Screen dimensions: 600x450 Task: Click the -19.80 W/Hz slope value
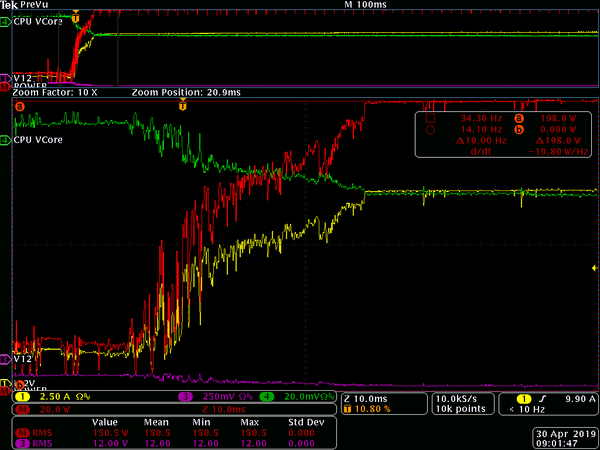pyautogui.click(x=558, y=152)
